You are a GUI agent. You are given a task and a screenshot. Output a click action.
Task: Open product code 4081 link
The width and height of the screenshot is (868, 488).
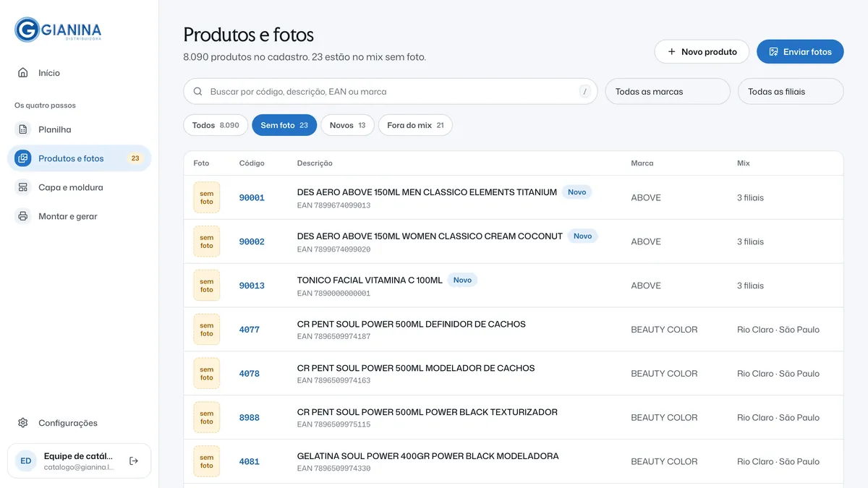pos(250,461)
